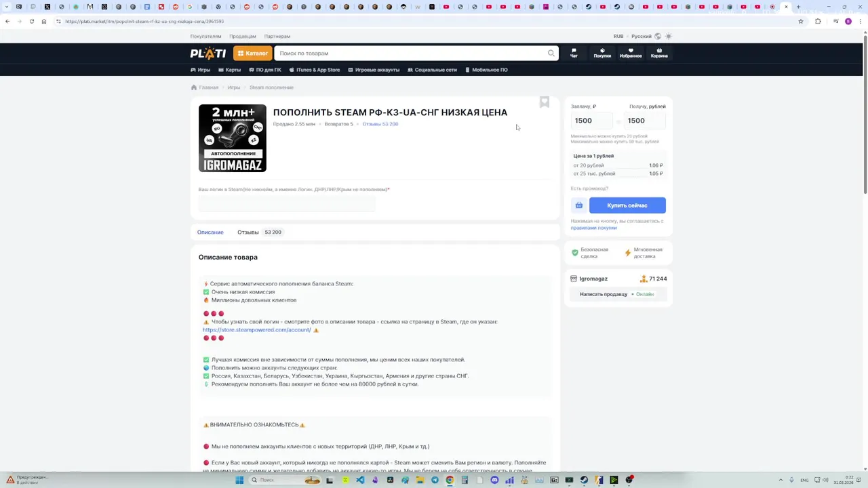Click Покупателям top link
The image size is (868, 488).
(x=205, y=37)
